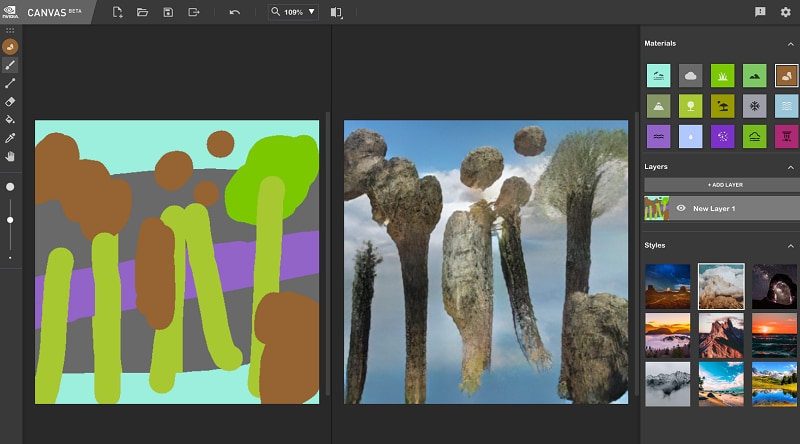Open the 109% zoom dropdown
The image size is (800, 444).
(x=294, y=12)
